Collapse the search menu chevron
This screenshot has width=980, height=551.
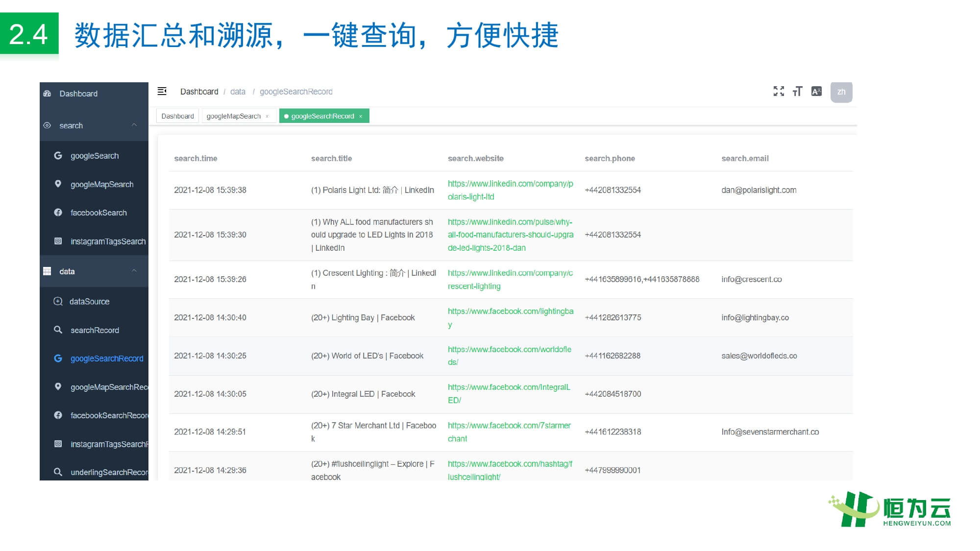pyautogui.click(x=134, y=125)
